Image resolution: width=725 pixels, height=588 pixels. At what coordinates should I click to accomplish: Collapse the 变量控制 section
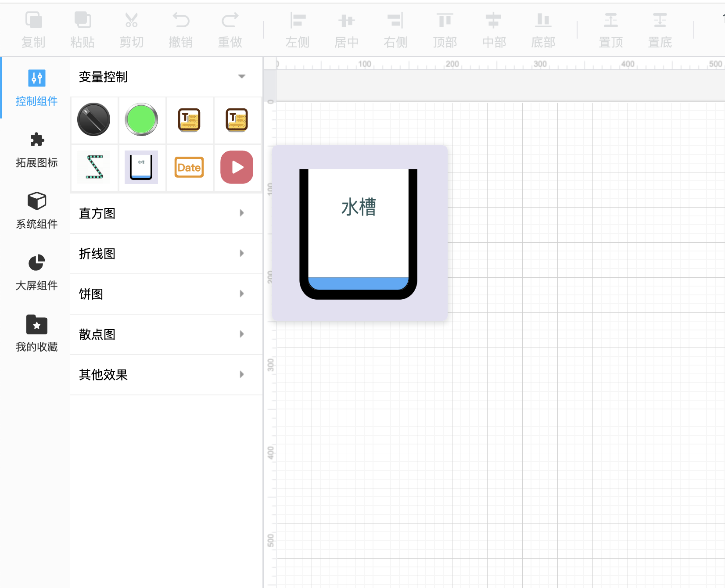coord(241,77)
